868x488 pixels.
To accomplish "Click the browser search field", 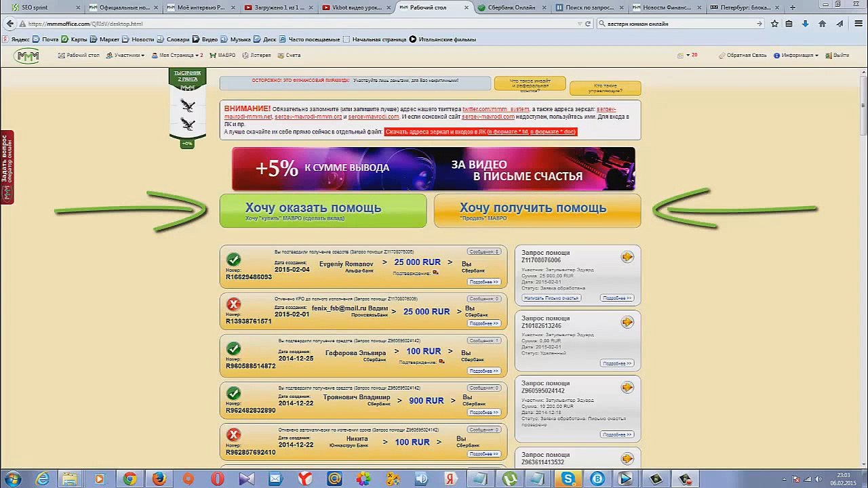I will 680,23.
